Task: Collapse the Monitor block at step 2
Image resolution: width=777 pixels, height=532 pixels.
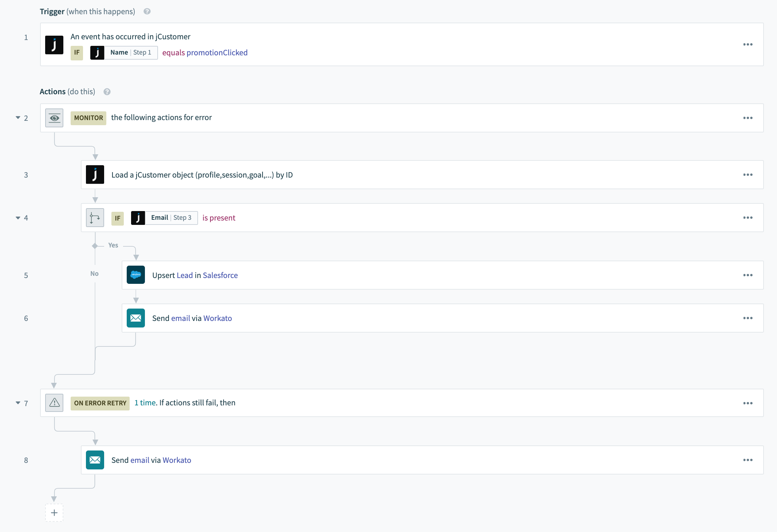Action: coord(18,118)
